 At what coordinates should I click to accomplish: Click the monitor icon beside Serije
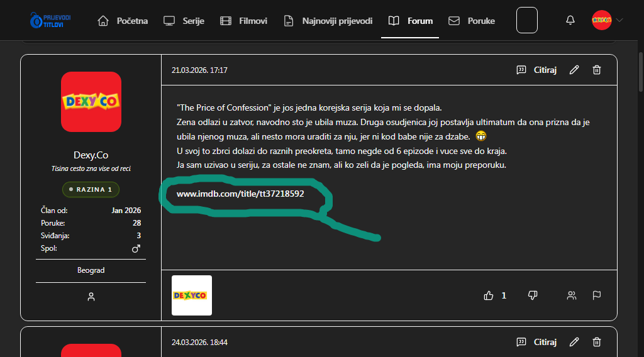[x=169, y=21]
